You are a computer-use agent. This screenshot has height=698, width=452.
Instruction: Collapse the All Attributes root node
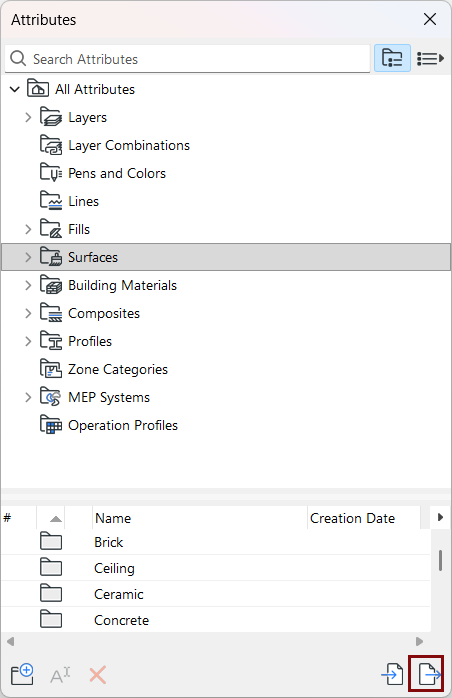click(x=15, y=89)
